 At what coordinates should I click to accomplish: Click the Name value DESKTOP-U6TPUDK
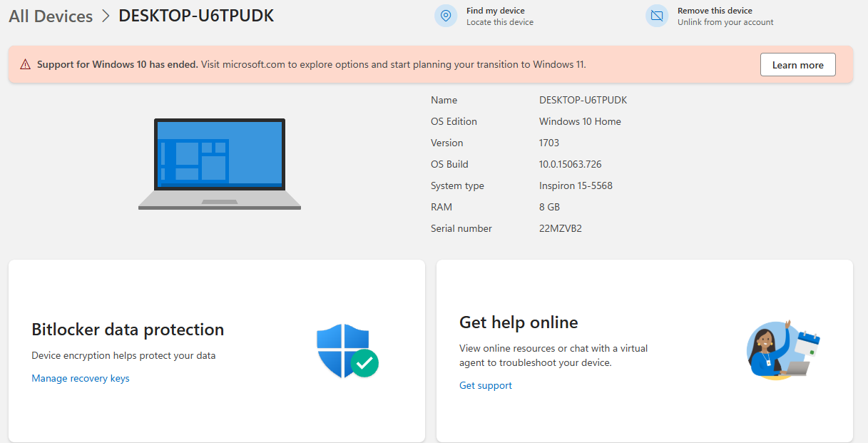pyautogui.click(x=583, y=100)
